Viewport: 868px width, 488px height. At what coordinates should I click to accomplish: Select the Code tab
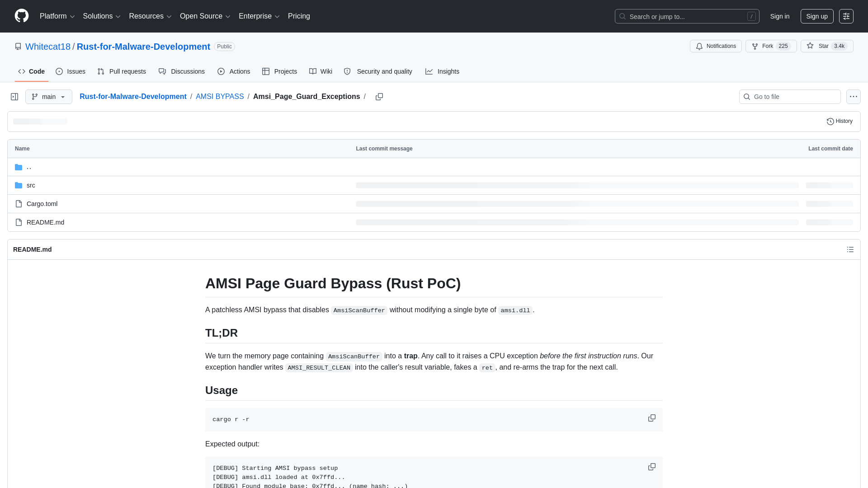pyautogui.click(x=32, y=71)
